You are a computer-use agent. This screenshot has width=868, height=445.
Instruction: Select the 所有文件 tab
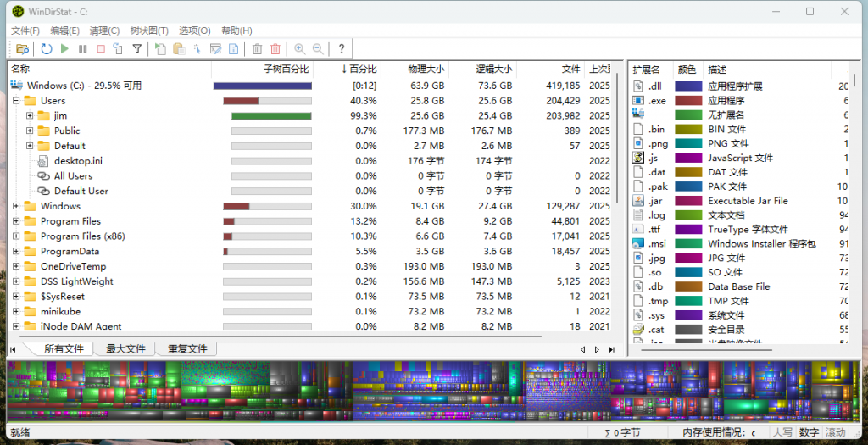(64, 348)
